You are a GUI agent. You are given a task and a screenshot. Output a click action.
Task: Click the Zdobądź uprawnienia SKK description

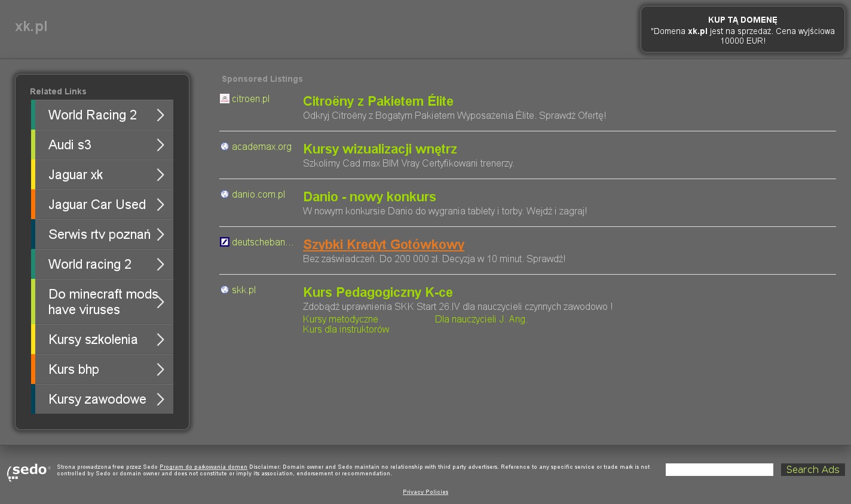[x=458, y=307]
